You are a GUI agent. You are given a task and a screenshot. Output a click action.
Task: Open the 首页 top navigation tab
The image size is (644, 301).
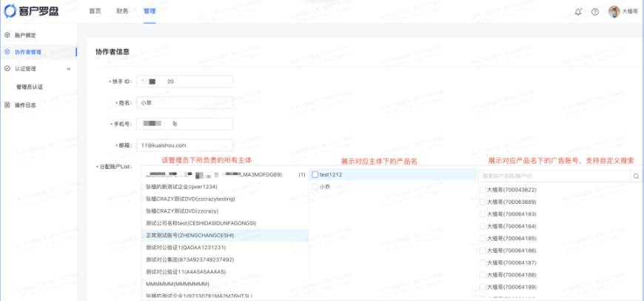pyautogui.click(x=95, y=12)
